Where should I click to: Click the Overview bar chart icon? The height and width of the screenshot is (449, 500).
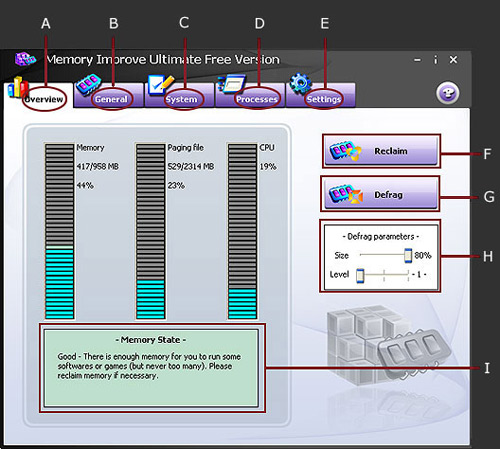(x=17, y=87)
